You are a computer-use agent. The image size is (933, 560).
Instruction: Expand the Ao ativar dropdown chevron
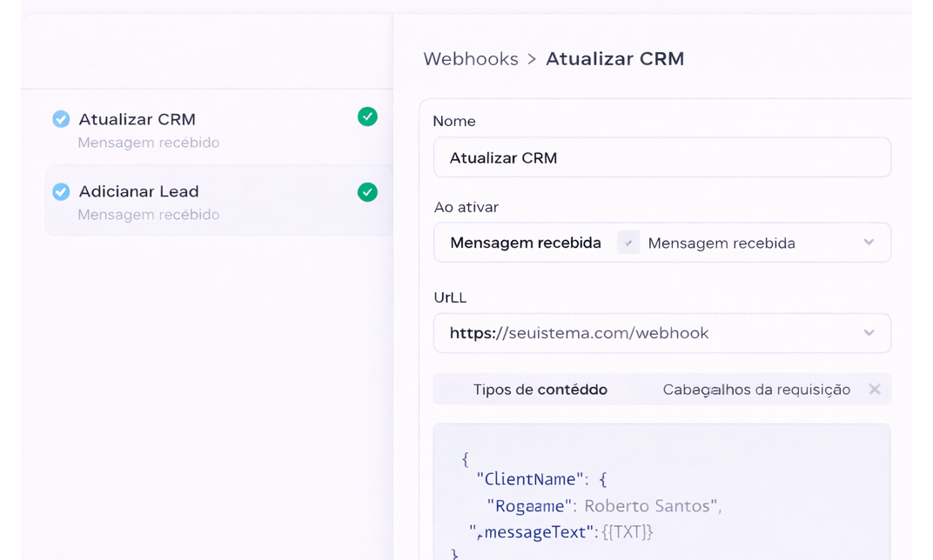[x=869, y=243]
